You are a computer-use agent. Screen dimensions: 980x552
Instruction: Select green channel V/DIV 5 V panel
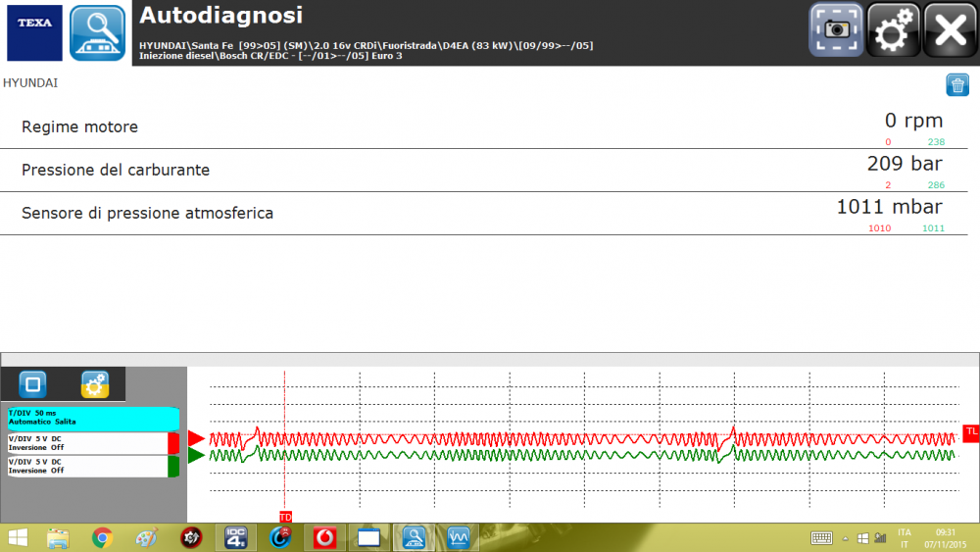86,466
